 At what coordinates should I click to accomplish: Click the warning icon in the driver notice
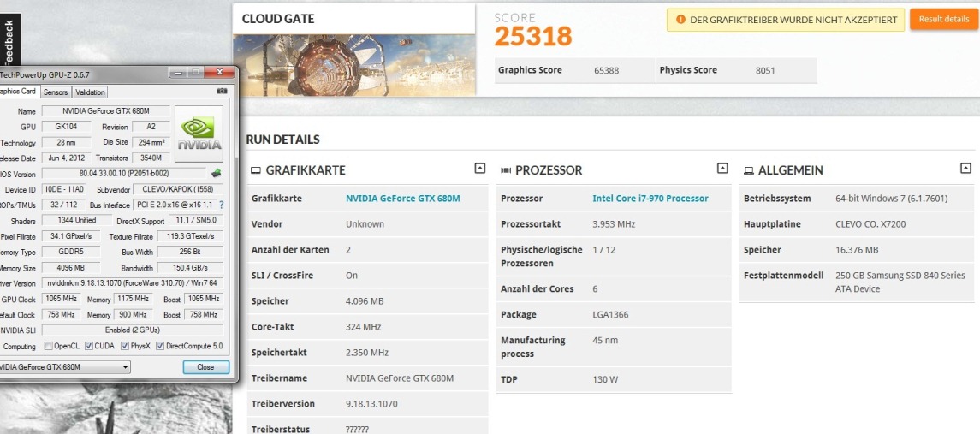680,20
